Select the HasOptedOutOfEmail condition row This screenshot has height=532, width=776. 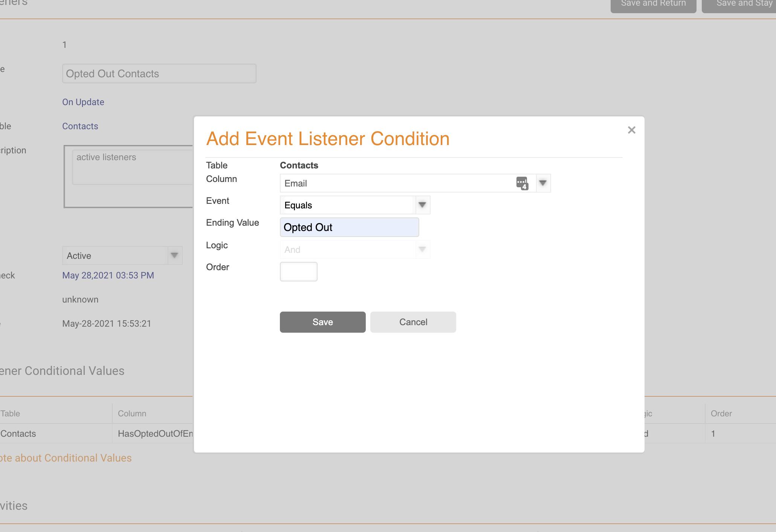point(154,434)
